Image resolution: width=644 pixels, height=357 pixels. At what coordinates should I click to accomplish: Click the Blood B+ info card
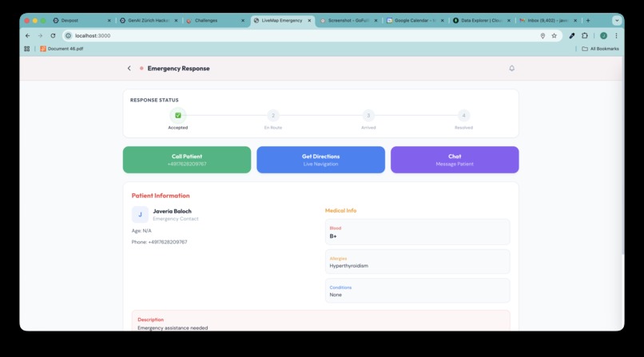point(417,232)
